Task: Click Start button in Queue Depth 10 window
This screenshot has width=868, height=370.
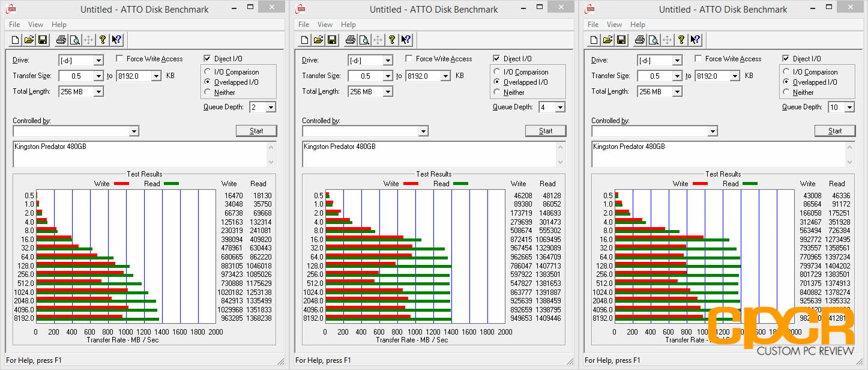Action: (835, 131)
